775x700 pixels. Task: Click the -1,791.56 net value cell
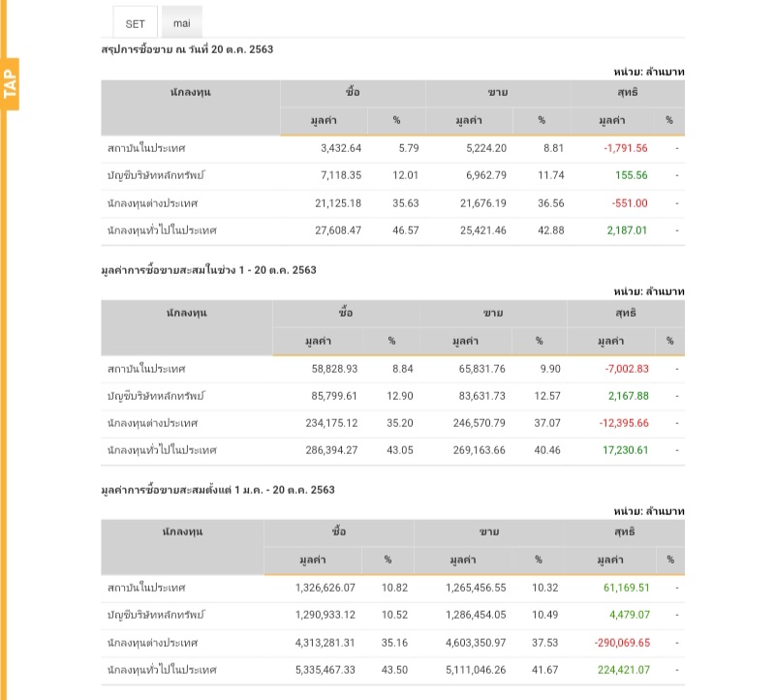coord(625,148)
